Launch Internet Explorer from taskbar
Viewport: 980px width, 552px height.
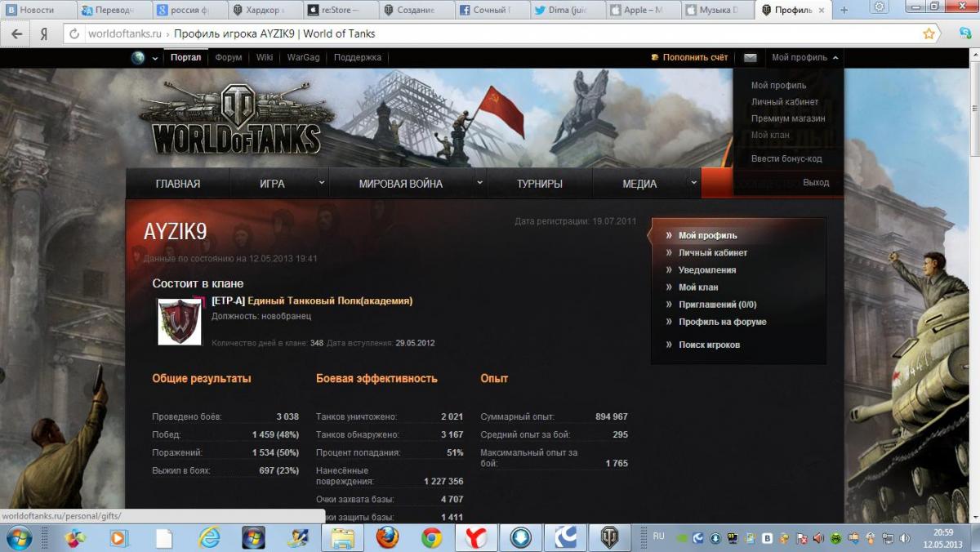pyautogui.click(x=209, y=537)
